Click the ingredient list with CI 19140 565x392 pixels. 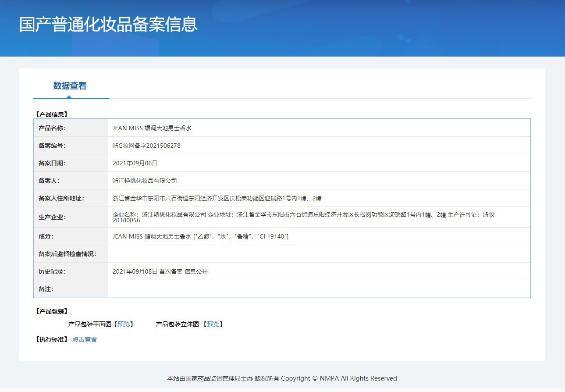tap(200, 236)
